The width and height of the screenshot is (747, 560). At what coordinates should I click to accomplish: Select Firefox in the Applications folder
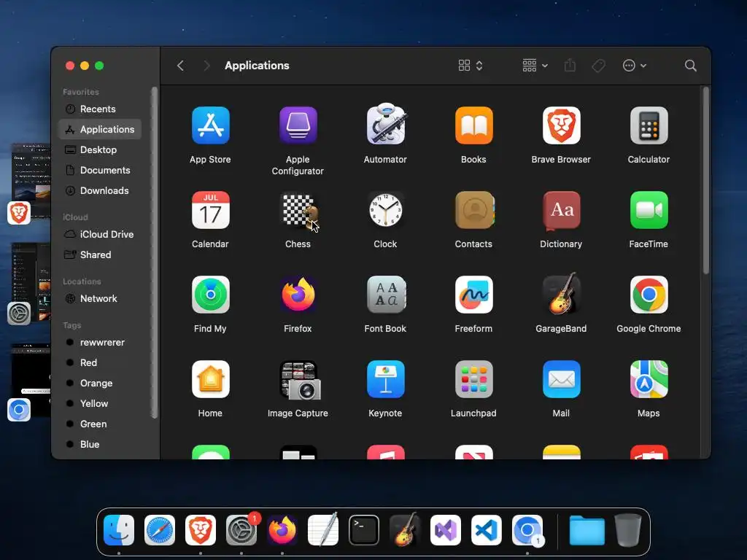[298, 295]
